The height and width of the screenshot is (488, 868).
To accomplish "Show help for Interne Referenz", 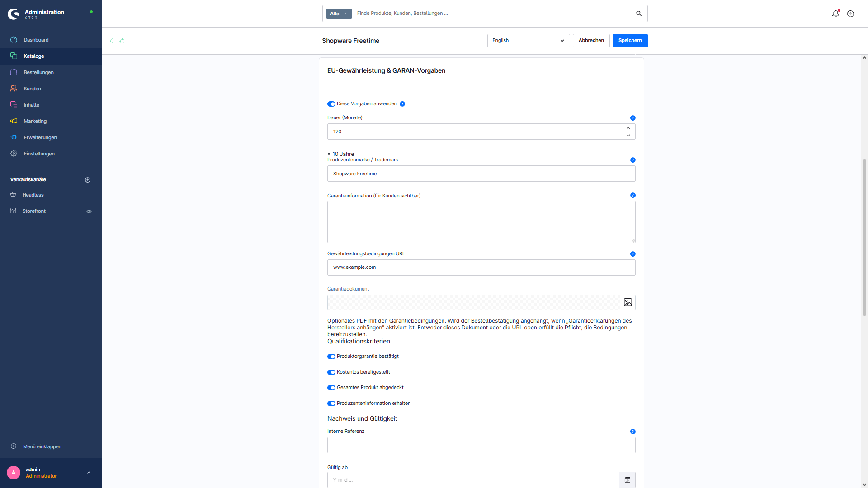I will (x=633, y=432).
